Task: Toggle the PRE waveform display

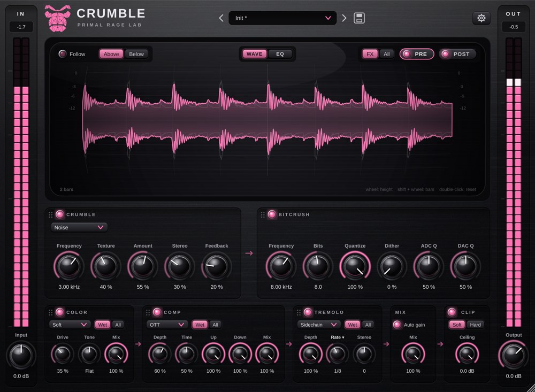Action: tap(417, 54)
